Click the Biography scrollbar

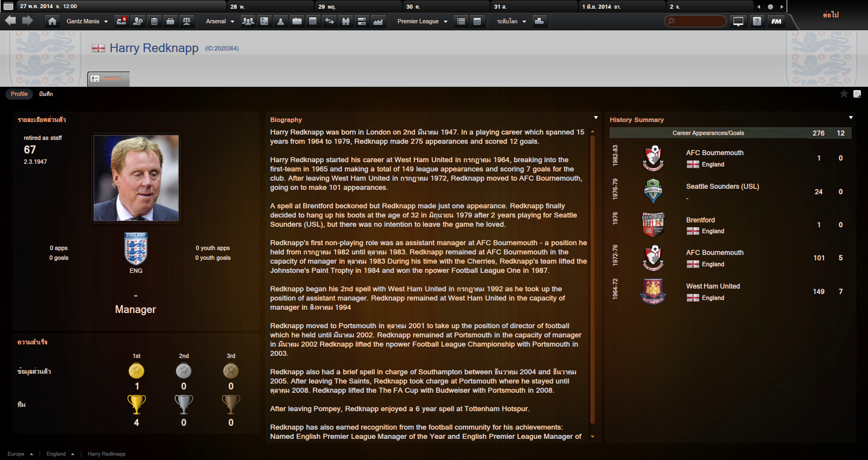592,279
